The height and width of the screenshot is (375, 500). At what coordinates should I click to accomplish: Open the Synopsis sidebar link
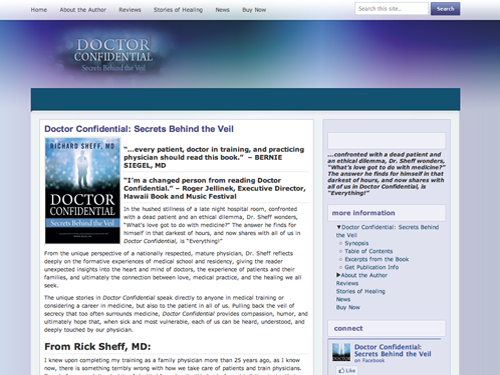coord(357,243)
